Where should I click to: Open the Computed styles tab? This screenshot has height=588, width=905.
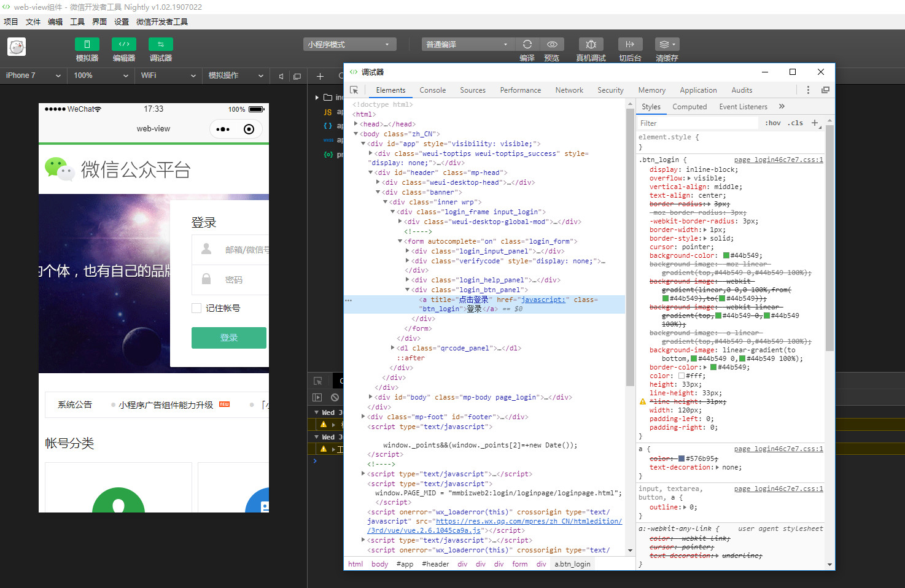[689, 107]
